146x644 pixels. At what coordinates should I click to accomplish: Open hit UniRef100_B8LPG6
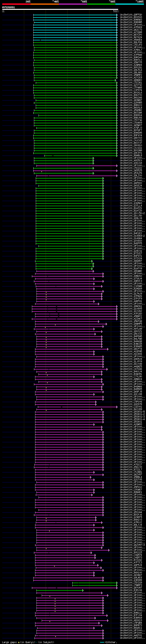pyautogui.click(x=131, y=42)
